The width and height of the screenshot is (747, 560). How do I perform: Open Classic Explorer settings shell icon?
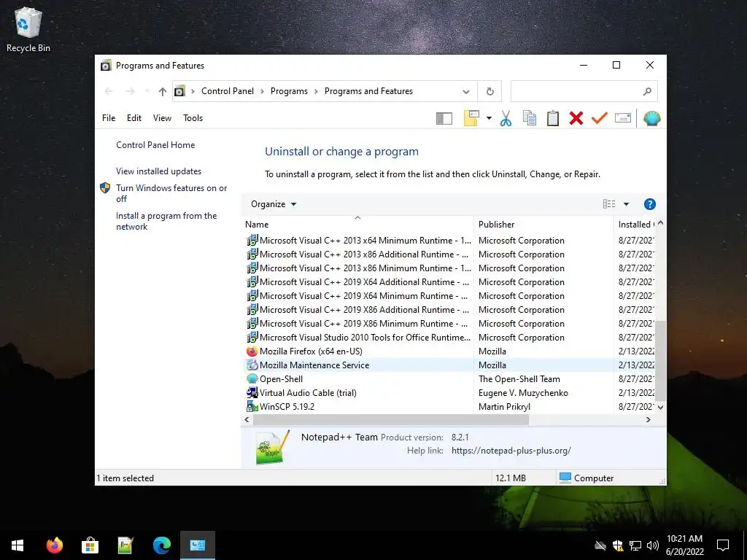651,118
